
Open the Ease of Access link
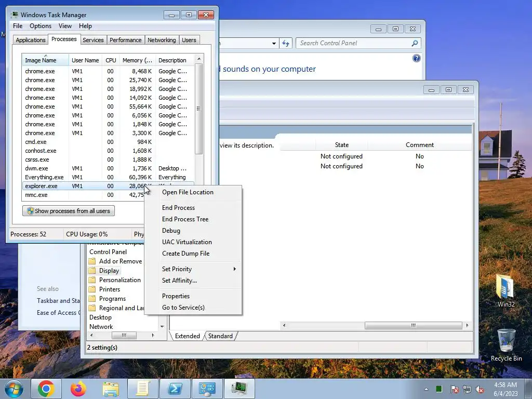pos(59,312)
